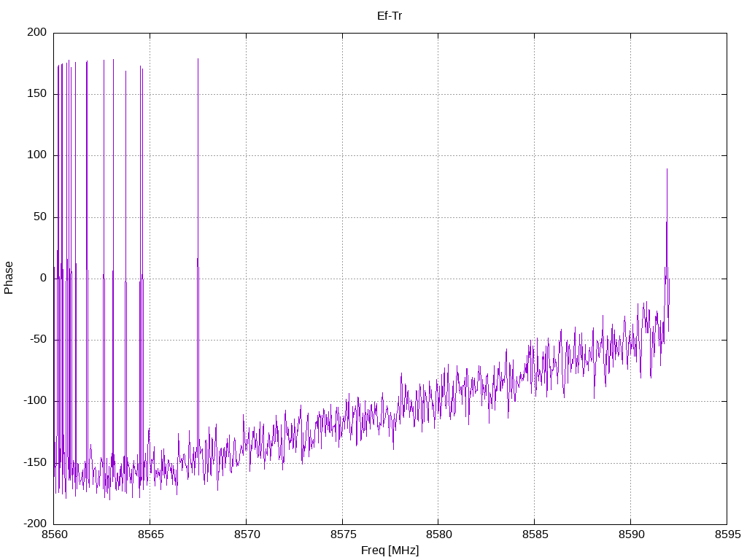This screenshot has height=560, width=747.
Task: Click the Freq [MHz] x-axis label
Action: [390, 551]
